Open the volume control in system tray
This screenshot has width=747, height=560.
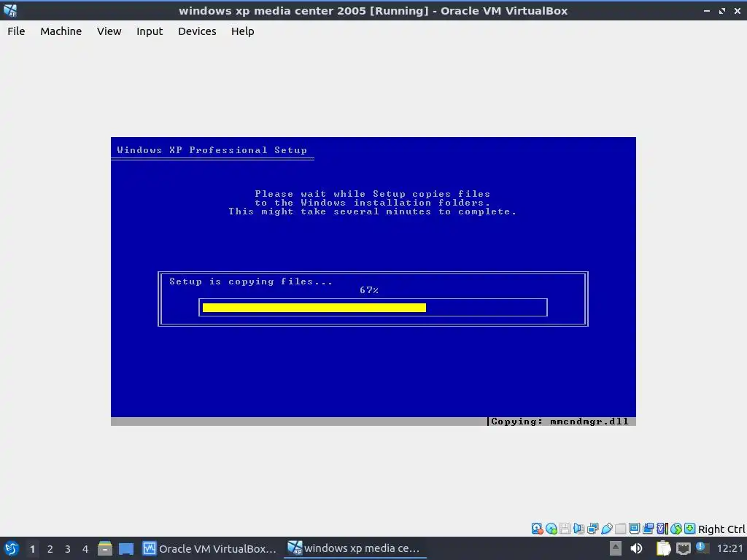tap(636, 548)
